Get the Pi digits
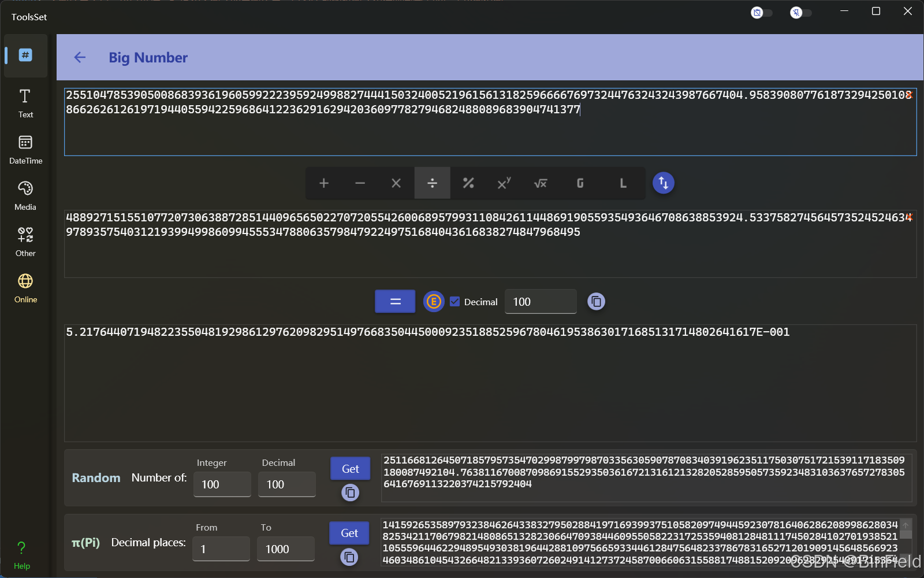Viewport: 924px width, 578px height. pos(349,533)
